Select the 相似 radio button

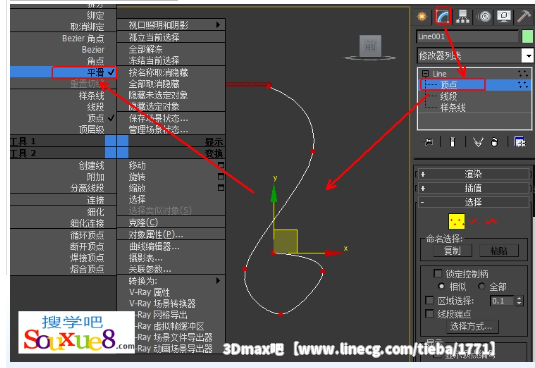pyautogui.click(x=442, y=286)
